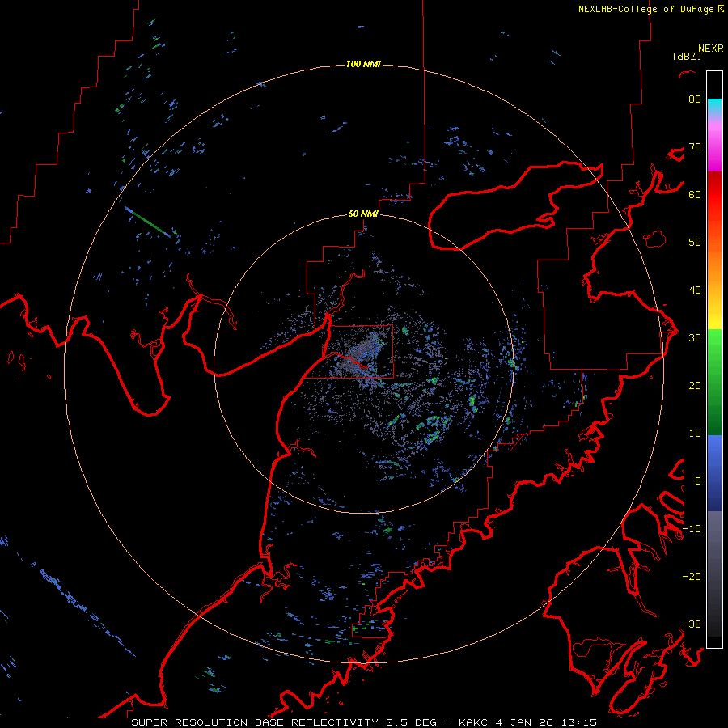Click the long green radial streak echo
This screenshot has height=728, width=728.
pyautogui.click(x=148, y=222)
